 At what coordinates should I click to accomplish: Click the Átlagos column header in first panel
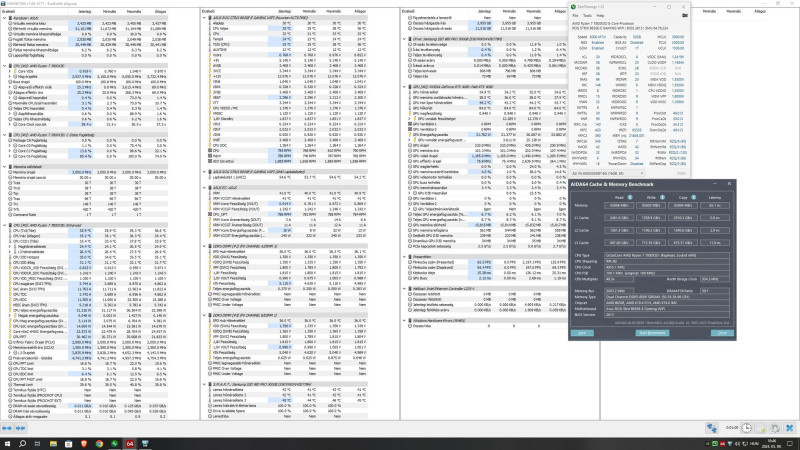[x=160, y=11]
